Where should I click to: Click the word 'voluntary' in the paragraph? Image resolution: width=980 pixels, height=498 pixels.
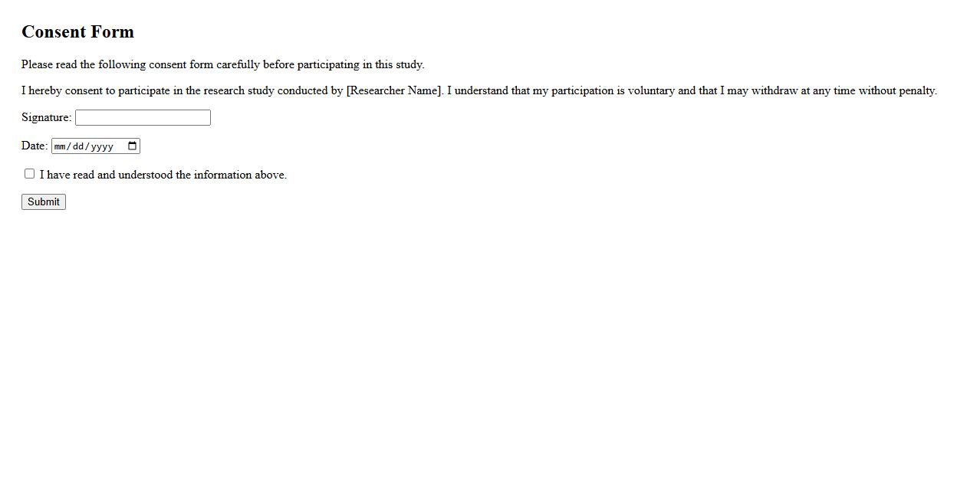[651, 90]
